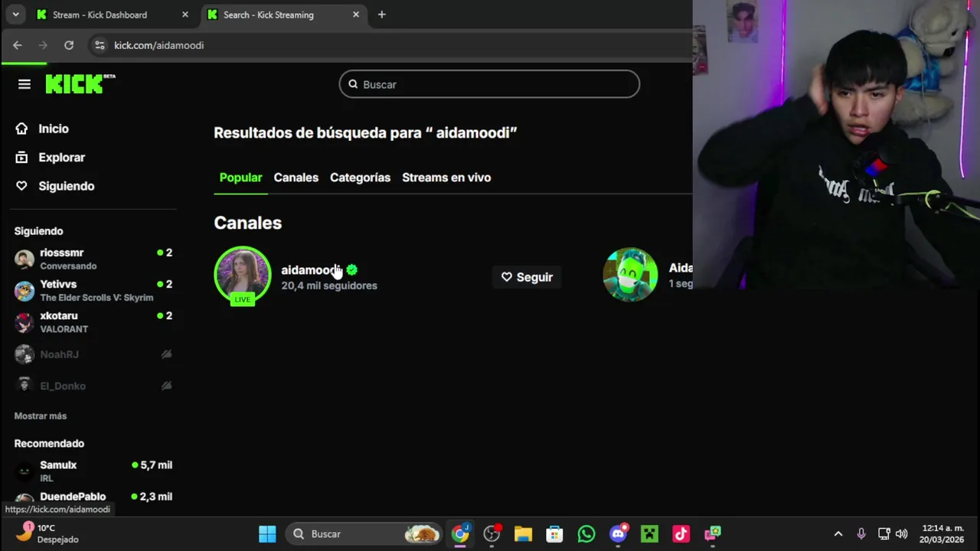Open the Windows Start menu

pos(267,533)
